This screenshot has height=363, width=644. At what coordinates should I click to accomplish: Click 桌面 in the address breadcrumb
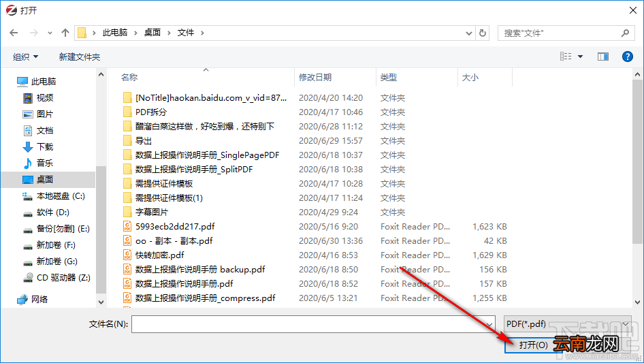[x=152, y=33]
